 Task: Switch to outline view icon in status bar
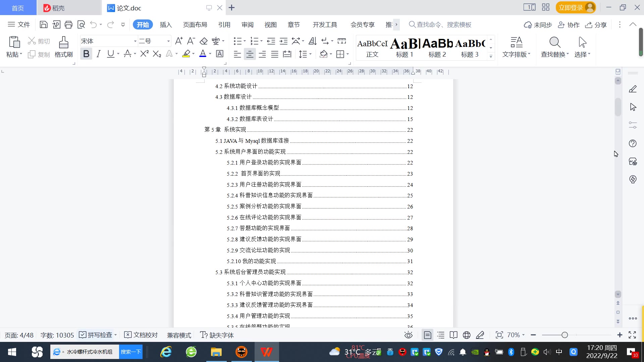[441, 335]
